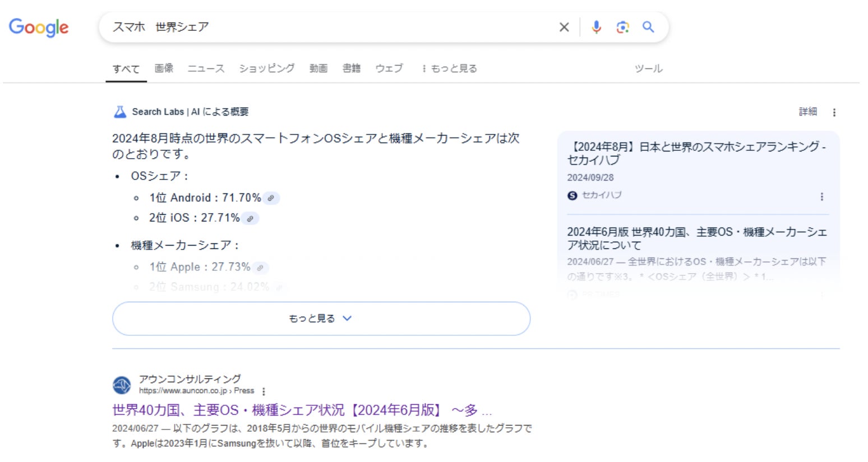Screen dimensions: 868x462
Task: Open the ニュース tab
Action: click(x=206, y=68)
